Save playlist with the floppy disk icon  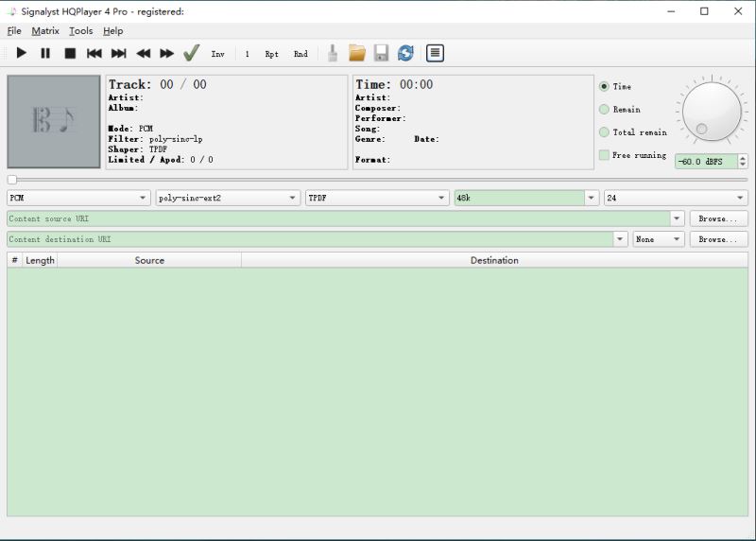pos(382,53)
